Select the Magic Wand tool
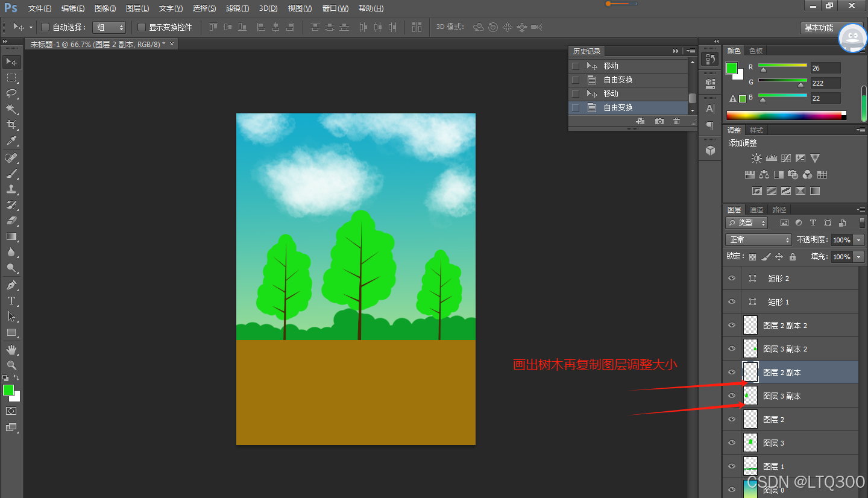The image size is (868, 498). [x=11, y=109]
